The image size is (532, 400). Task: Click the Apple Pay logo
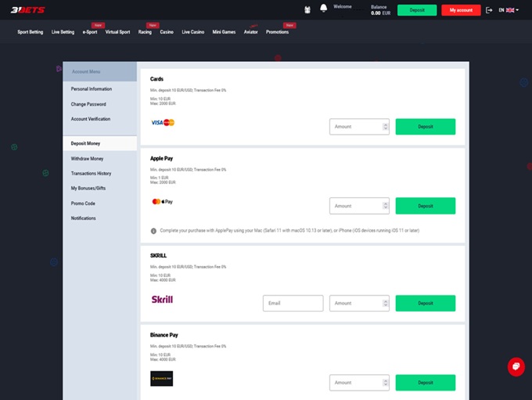[x=163, y=202]
